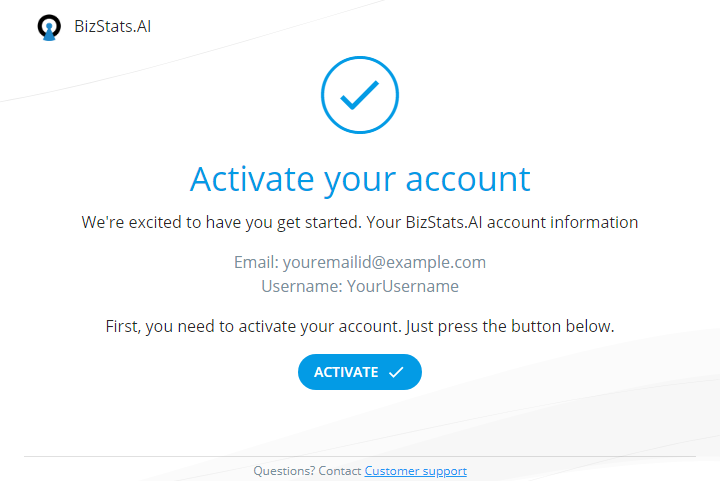Click the BizStats.AI logo icon
The image size is (720, 481).
[49, 28]
